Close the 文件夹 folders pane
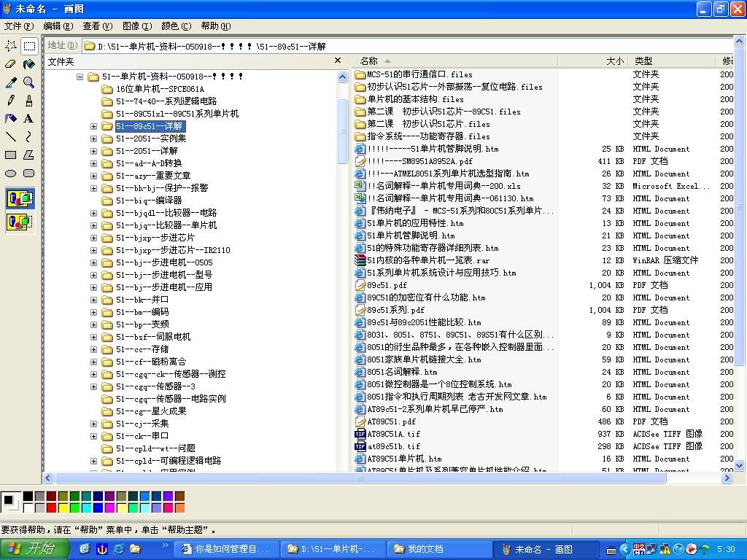This screenshot has width=747, height=560. click(338, 60)
